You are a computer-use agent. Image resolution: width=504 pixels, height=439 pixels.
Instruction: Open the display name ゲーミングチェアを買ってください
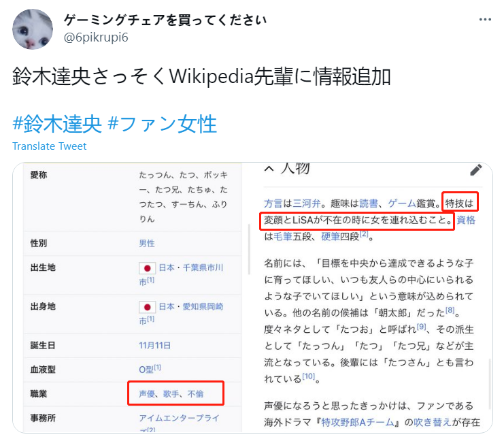[165, 20]
